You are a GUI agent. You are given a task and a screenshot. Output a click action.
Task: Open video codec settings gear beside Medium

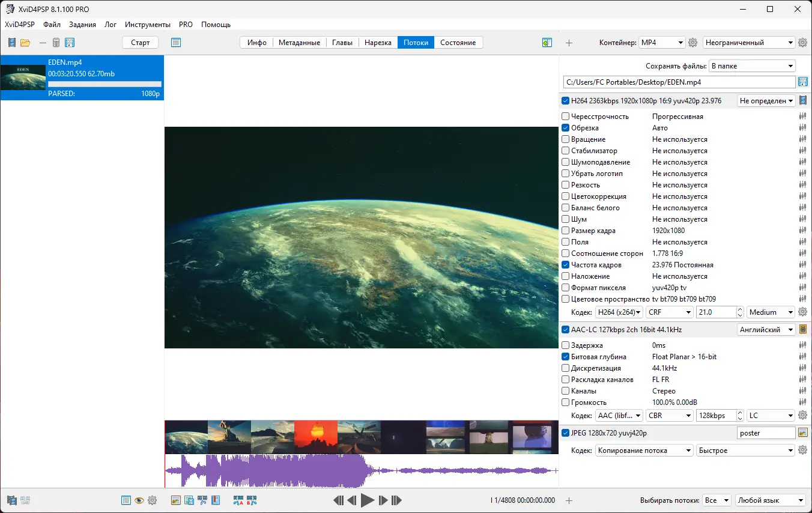(802, 312)
